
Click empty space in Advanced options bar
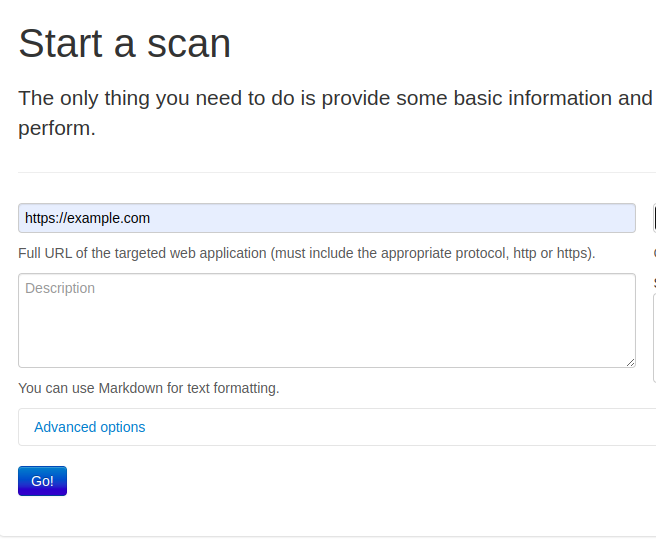tap(400, 427)
